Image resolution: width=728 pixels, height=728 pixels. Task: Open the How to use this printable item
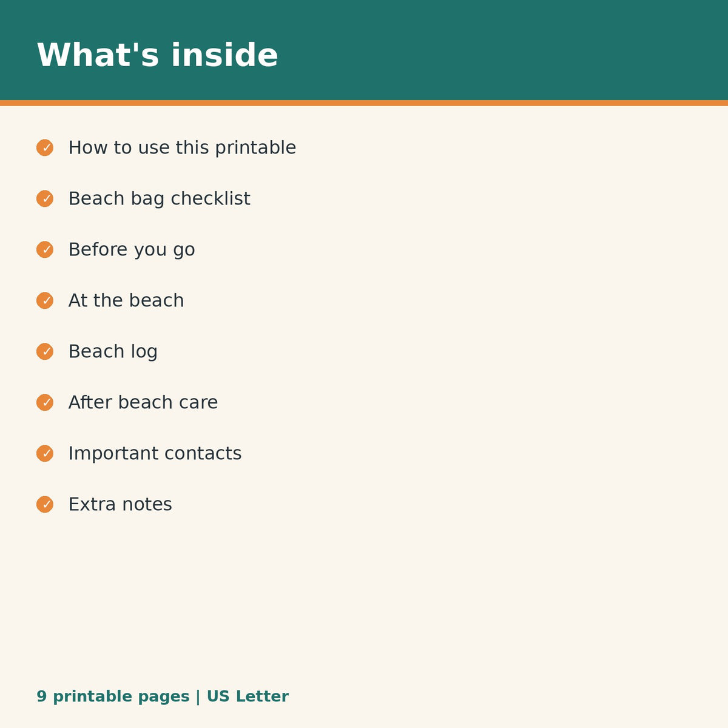(x=182, y=148)
